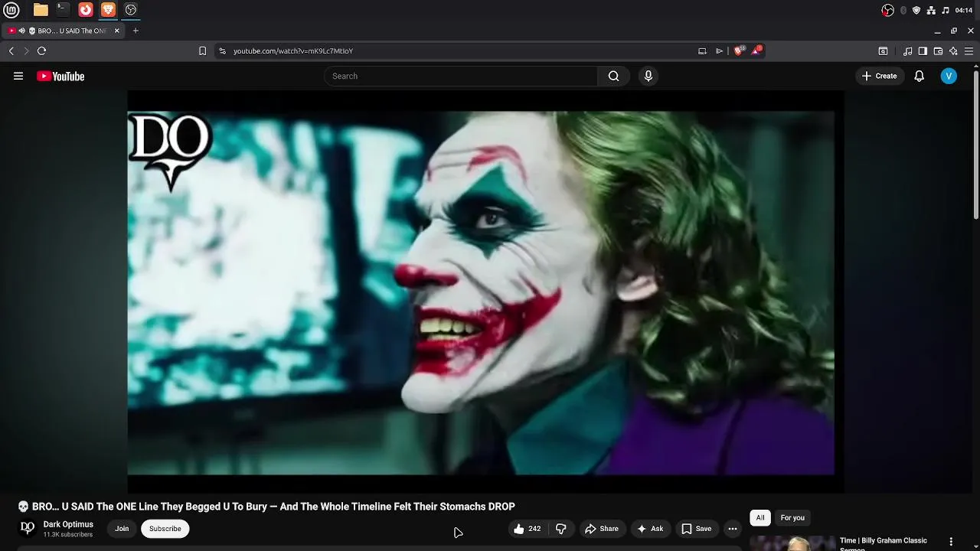Search with your voice microphone
980x551 pixels.
pos(648,76)
